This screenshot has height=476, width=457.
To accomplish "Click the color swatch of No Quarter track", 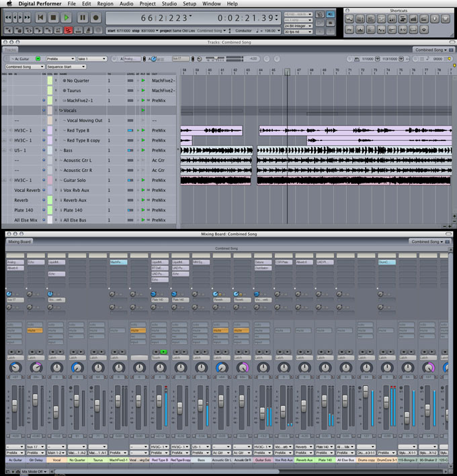I will [50, 81].
